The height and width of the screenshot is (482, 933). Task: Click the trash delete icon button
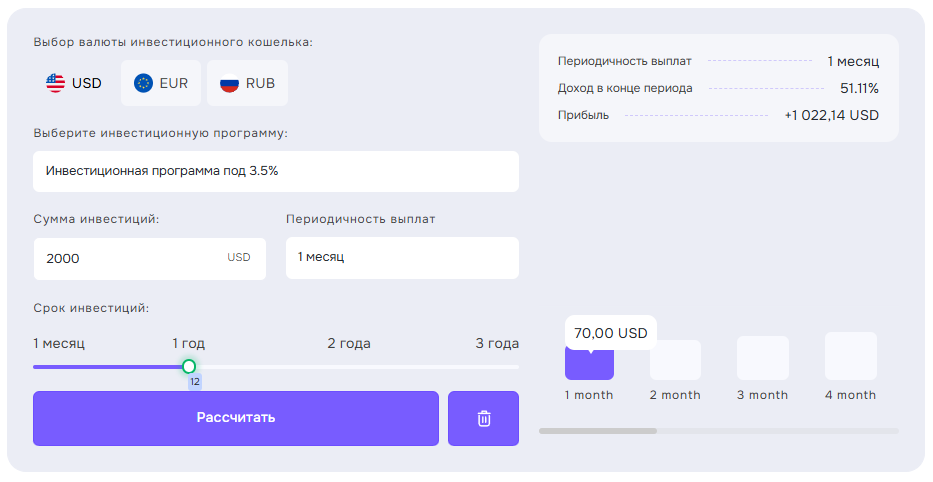click(483, 418)
